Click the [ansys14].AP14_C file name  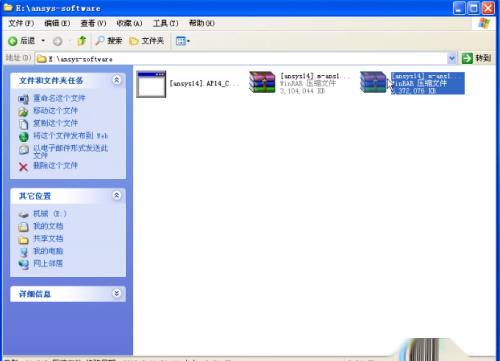(x=204, y=83)
